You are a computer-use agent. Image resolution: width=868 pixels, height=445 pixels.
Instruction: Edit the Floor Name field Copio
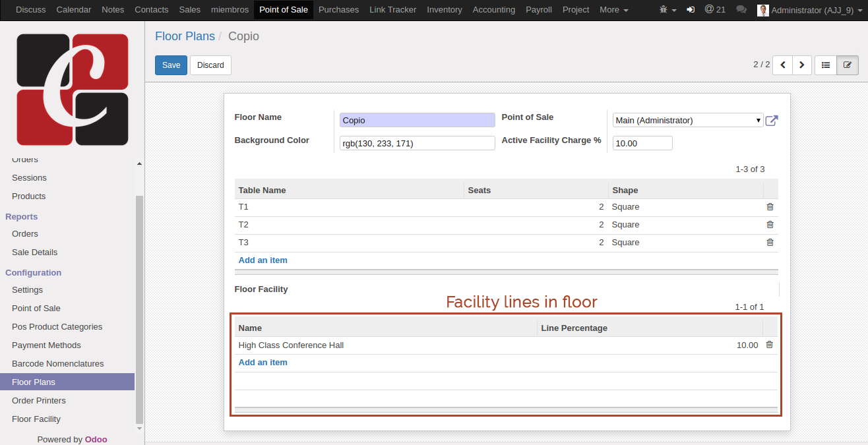point(417,120)
